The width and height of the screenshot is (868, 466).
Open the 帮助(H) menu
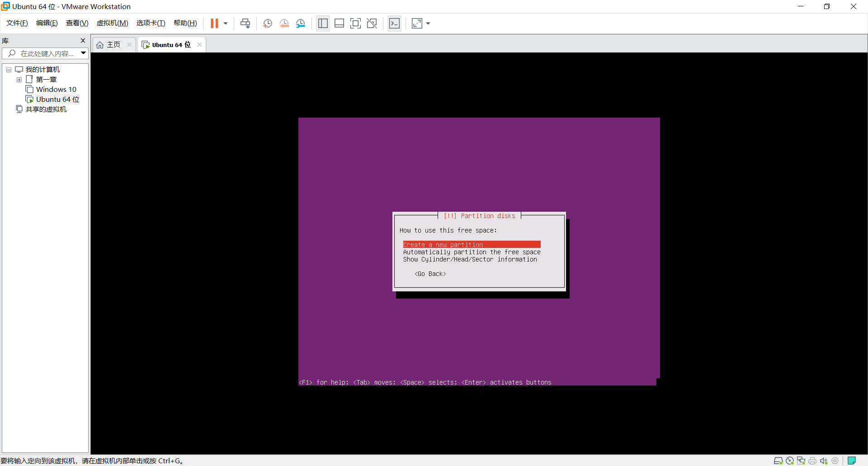185,23
